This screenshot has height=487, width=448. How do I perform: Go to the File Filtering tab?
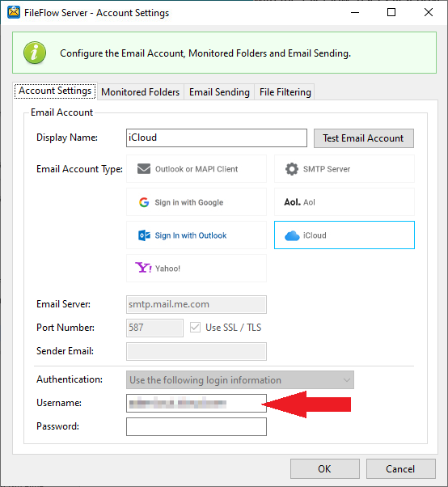click(x=285, y=92)
